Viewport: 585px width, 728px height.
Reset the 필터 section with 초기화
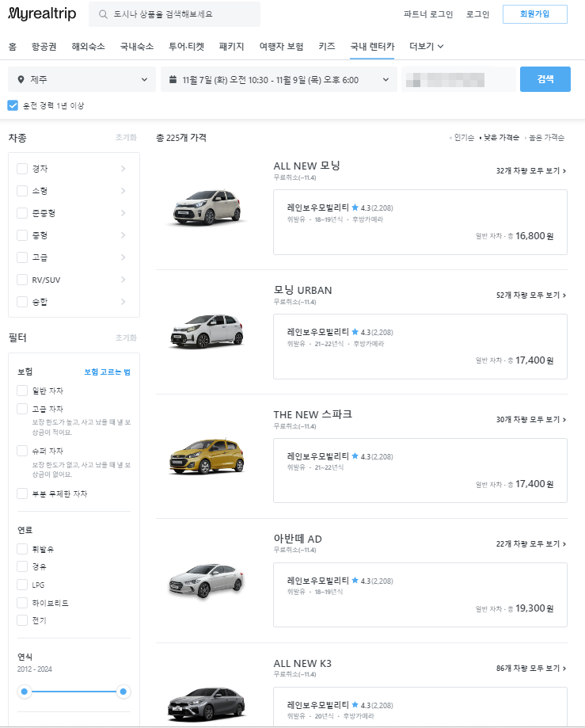126,337
